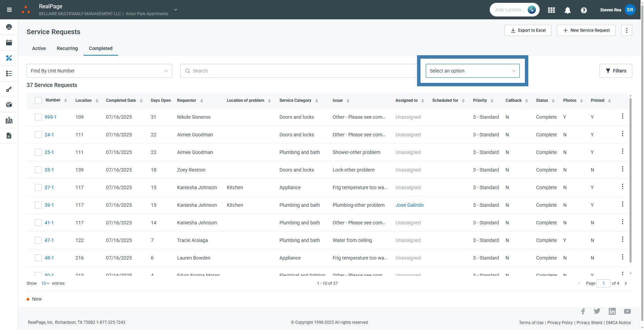Open the key icon in sidebar
The width and height of the screenshot is (644, 330).
point(9,89)
